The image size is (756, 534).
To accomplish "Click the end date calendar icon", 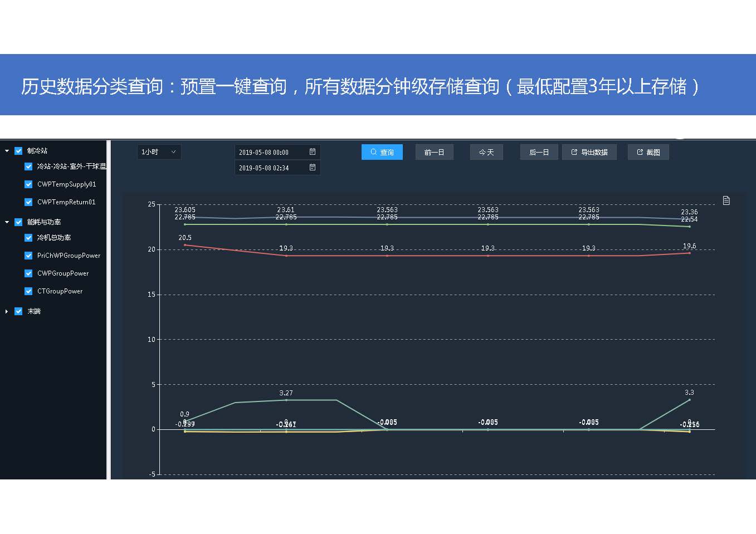I will click(313, 168).
